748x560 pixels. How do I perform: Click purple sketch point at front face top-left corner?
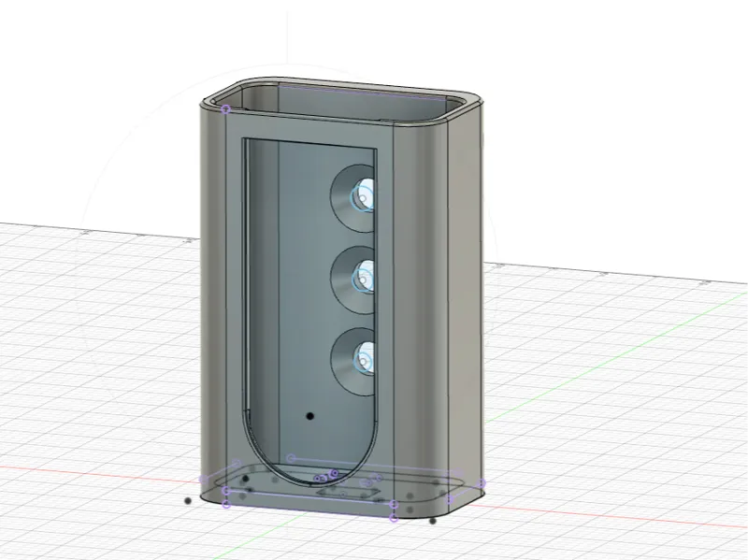coord(226,109)
